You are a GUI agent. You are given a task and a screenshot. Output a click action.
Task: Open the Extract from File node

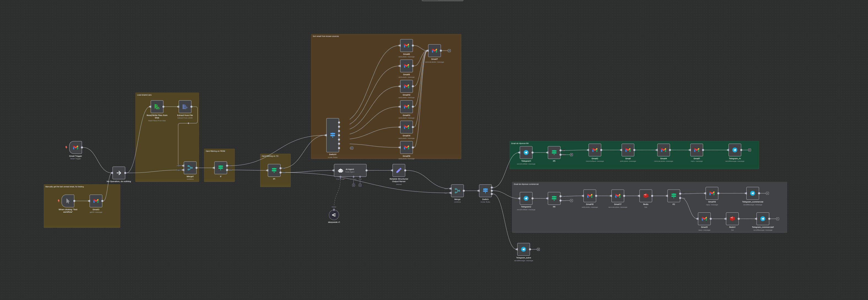[184, 107]
